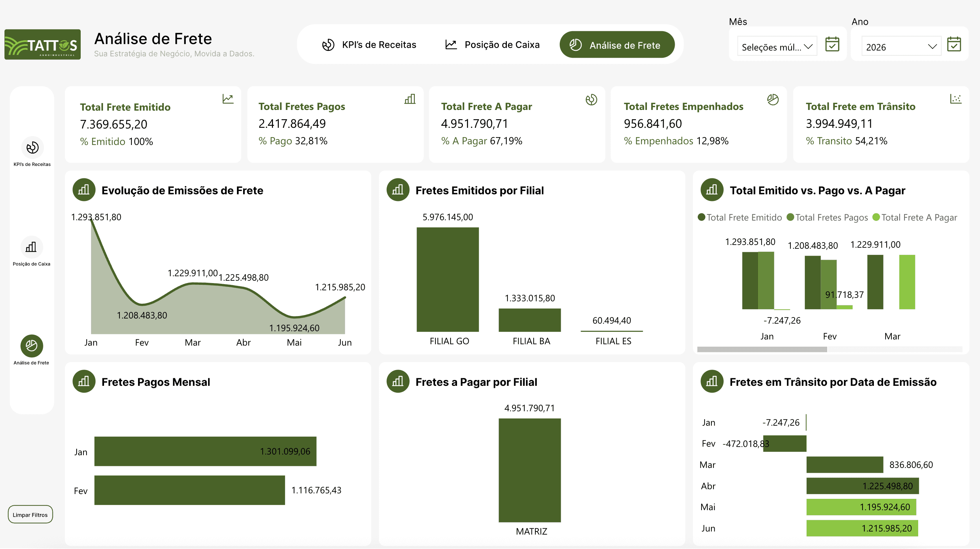Select the Posição de Caixa navigation tab
The height and width of the screenshot is (549, 980).
click(x=492, y=45)
